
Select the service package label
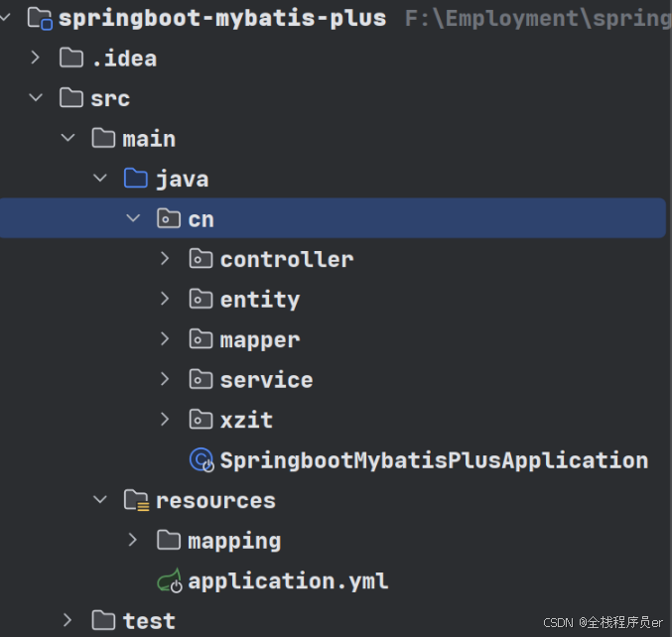point(267,380)
